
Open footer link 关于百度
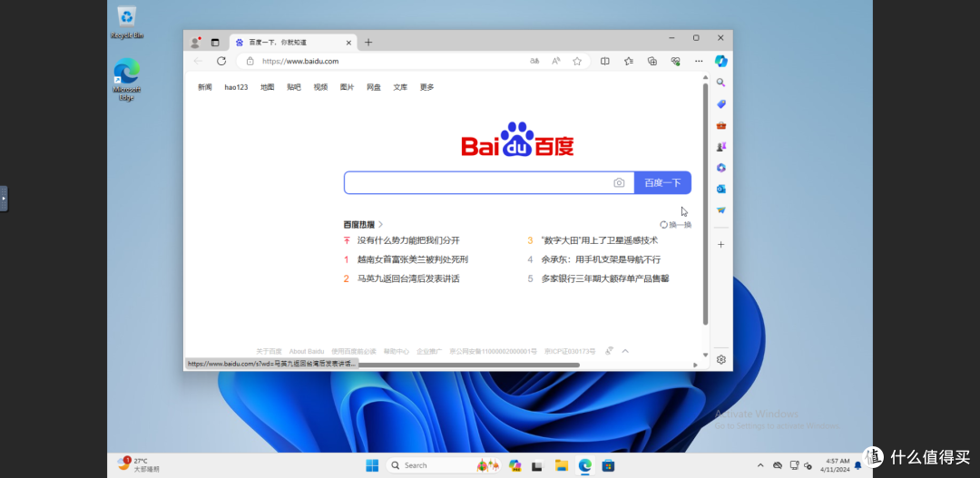tap(269, 351)
